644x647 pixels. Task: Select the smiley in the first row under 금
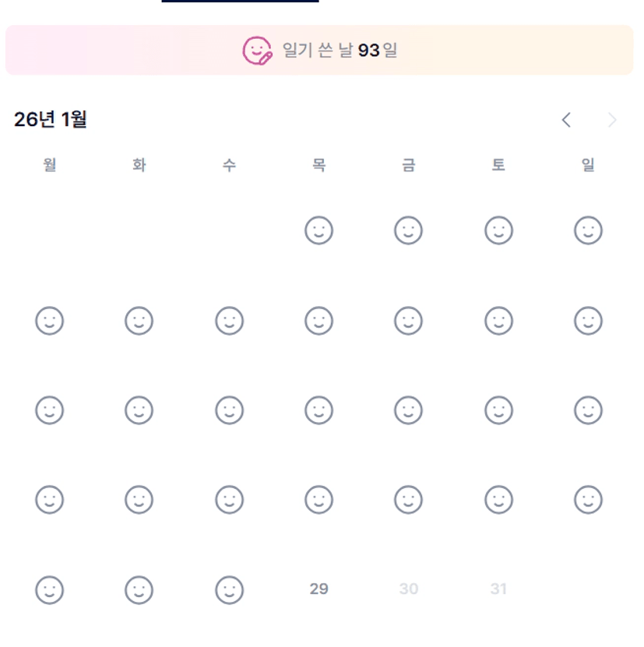tap(408, 230)
